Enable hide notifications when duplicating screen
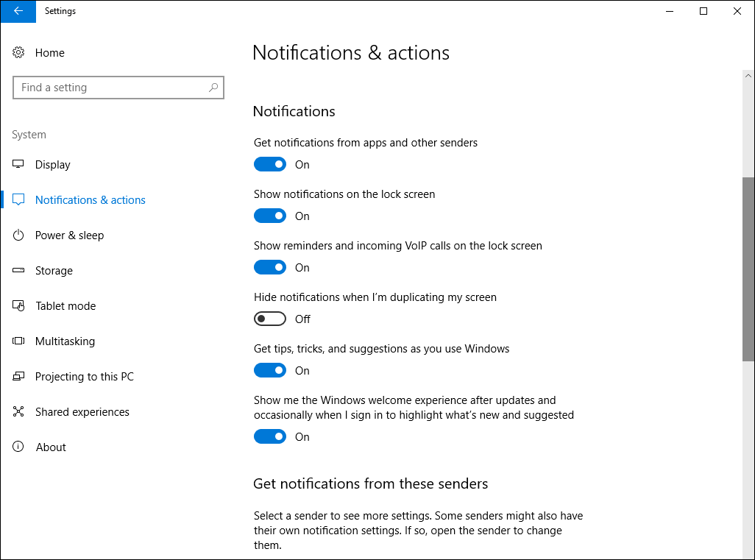 [270, 319]
